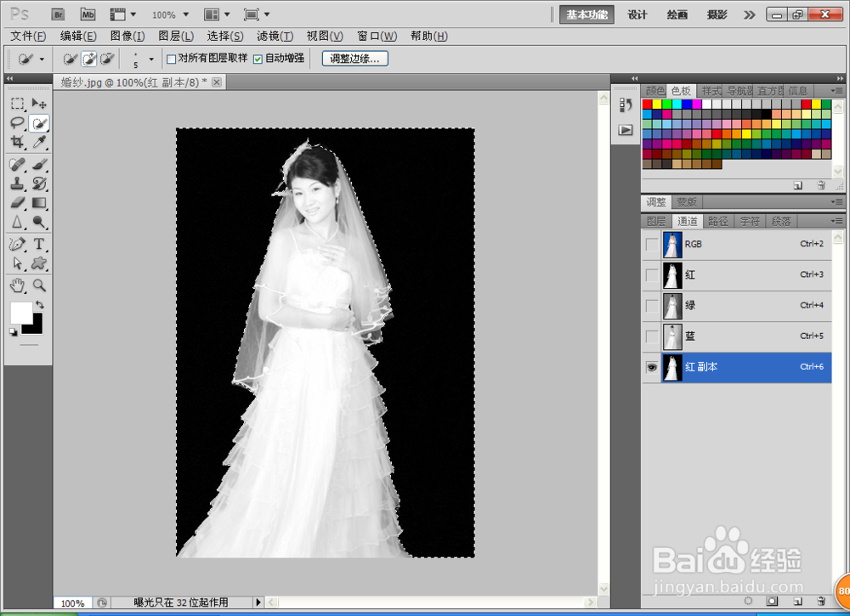This screenshot has height=616, width=850.
Task: Select the Clone Stamp tool
Action: pos(17,184)
